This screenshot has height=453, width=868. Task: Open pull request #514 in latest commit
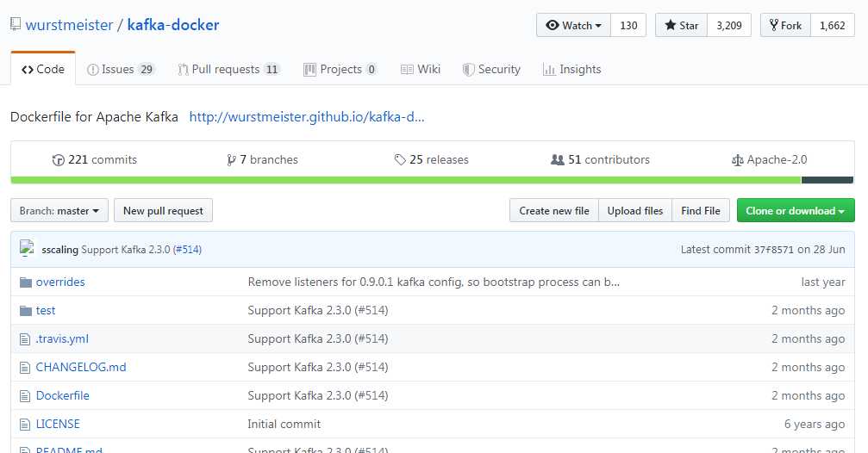(187, 250)
